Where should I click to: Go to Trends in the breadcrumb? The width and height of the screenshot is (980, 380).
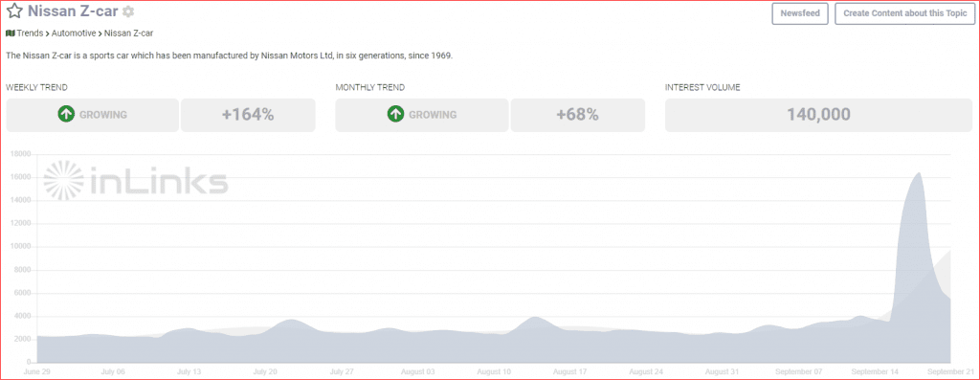[x=30, y=34]
